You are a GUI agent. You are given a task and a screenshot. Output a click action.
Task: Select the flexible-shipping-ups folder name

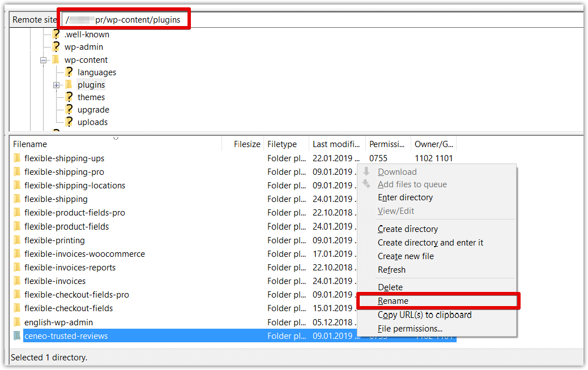pyautogui.click(x=64, y=158)
